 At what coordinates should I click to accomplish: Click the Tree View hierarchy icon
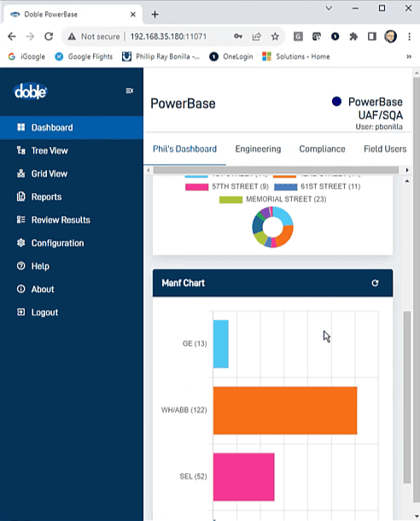21,150
